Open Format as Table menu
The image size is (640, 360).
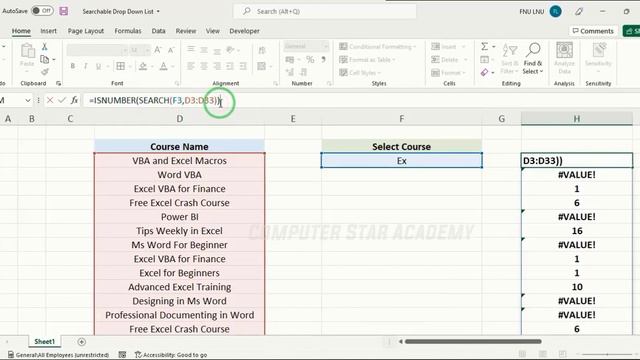coord(367,60)
